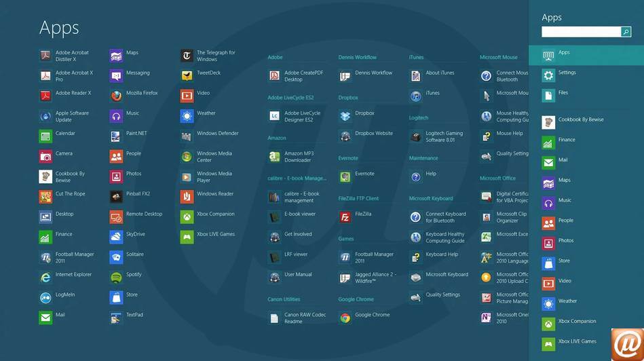644x361 pixels.
Task: Open Spotify
Action: point(126,277)
